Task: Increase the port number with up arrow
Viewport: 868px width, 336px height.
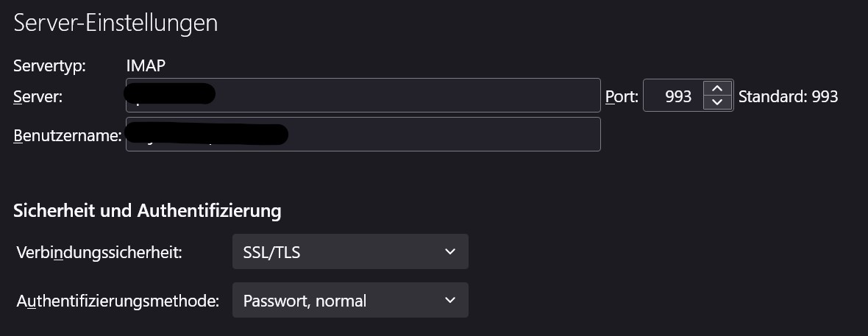Action: 717,88
